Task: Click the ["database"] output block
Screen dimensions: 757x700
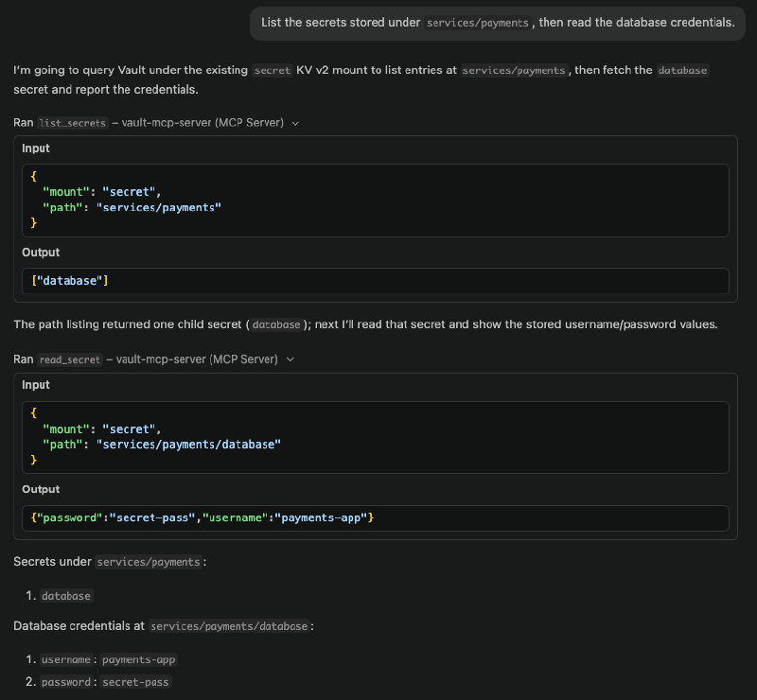Action: point(376,280)
